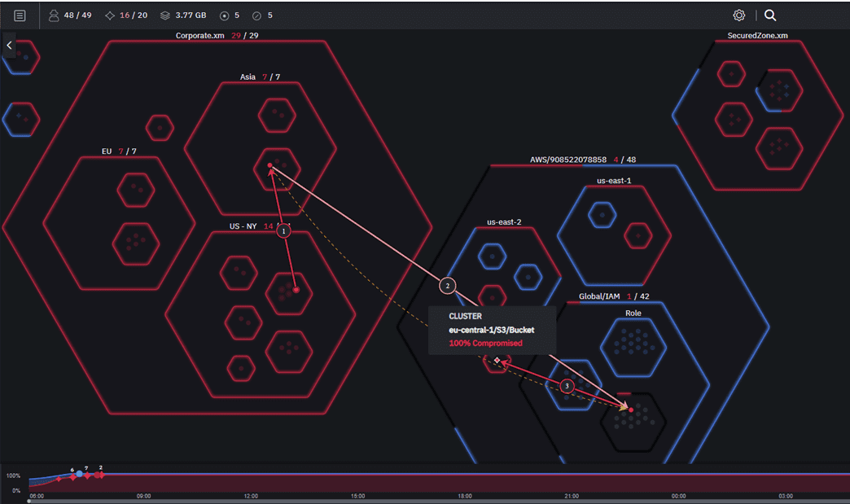The width and height of the screenshot is (850, 504).
Task: Click the compromised users 48/49 icon
Action: click(x=54, y=15)
